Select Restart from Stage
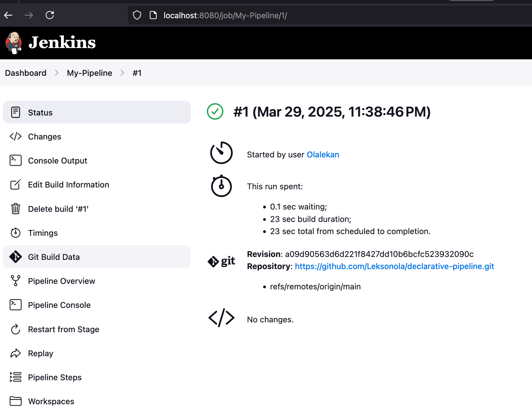Image resolution: width=532 pixels, height=419 pixels. click(x=97, y=329)
